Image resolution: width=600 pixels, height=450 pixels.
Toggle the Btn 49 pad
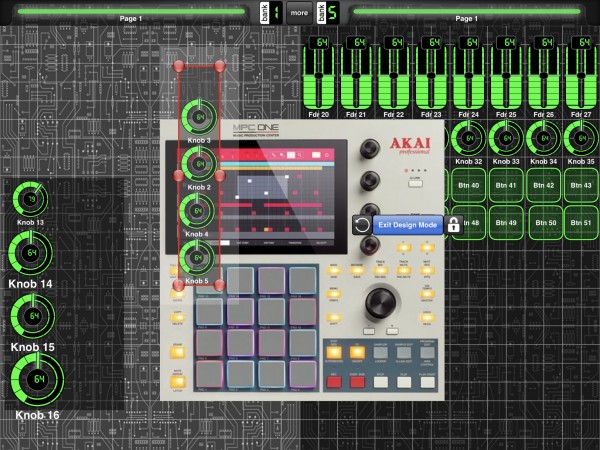click(x=506, y=223)
